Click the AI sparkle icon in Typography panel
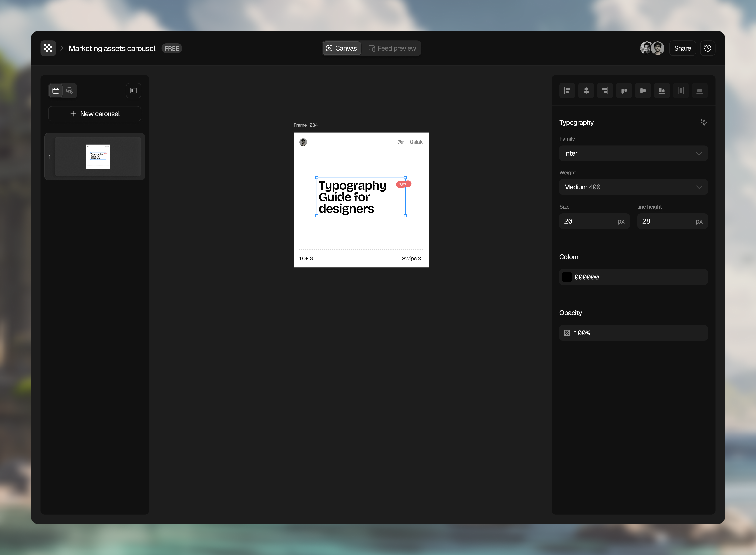 (x=704, y=122)
